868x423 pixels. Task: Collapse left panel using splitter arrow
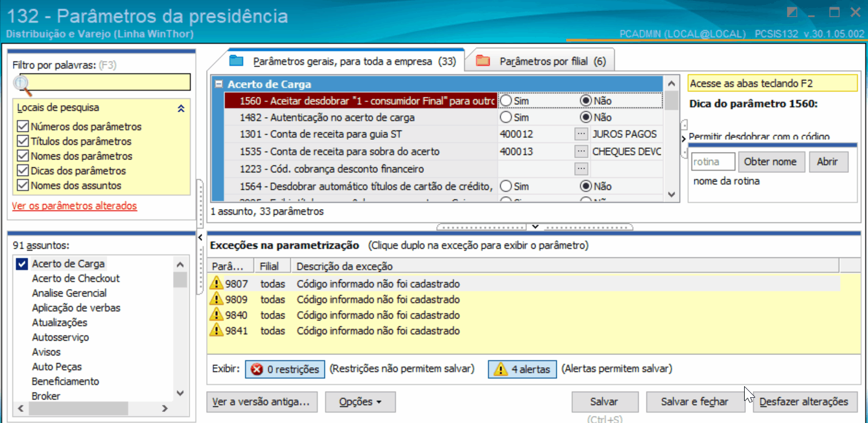click(x=201, y=237)
